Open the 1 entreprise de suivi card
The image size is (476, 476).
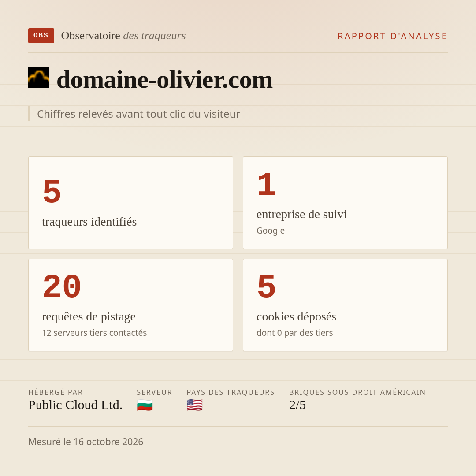tap(345, 203)
